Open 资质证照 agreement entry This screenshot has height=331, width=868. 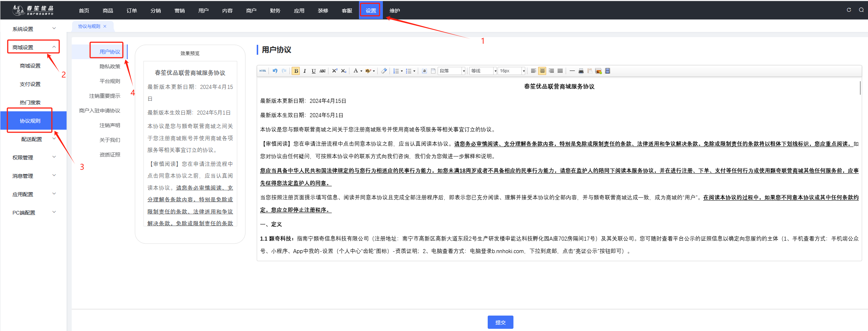[110, 155]
